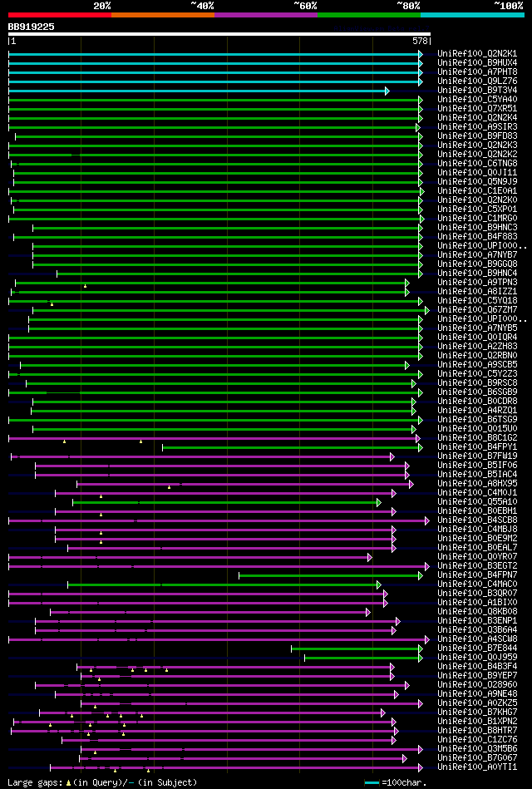Click the arrowhead ending the B4SCB8 alignment
The width and height of the screenshot is (532, 789).
(426, 520)
